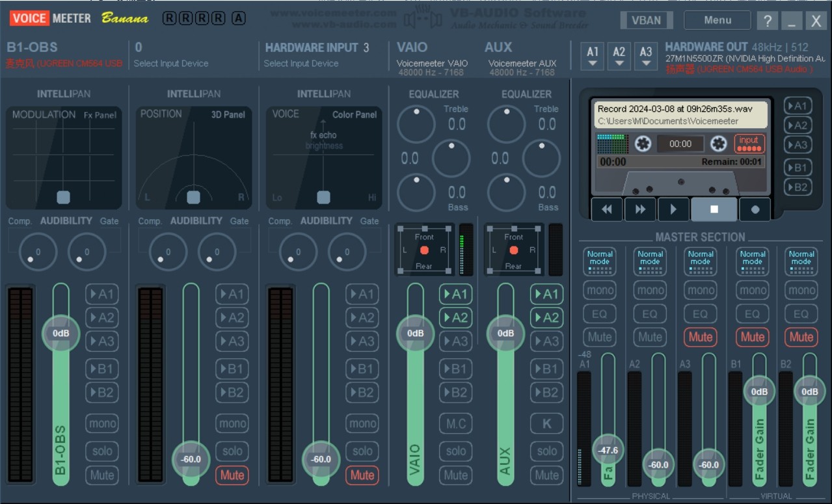Start recording with the Record button
This screenshot has height=504, width=832.
click(x=755, y=209)
